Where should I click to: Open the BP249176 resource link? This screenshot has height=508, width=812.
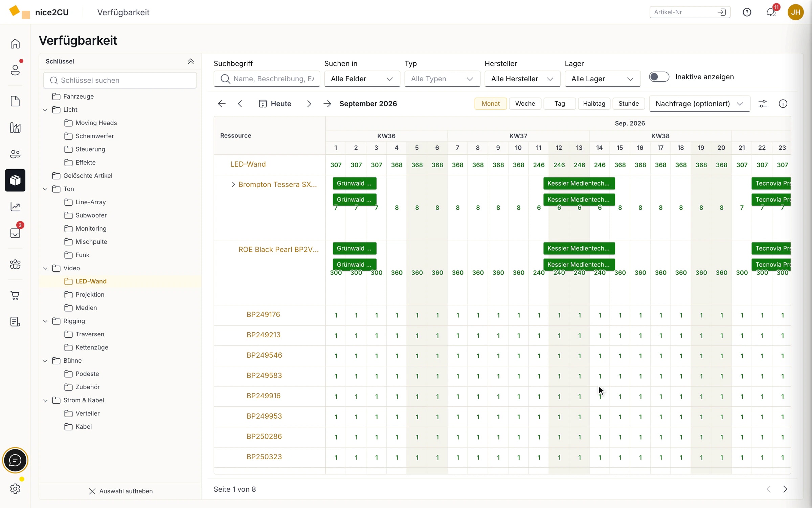coord(263,315)
